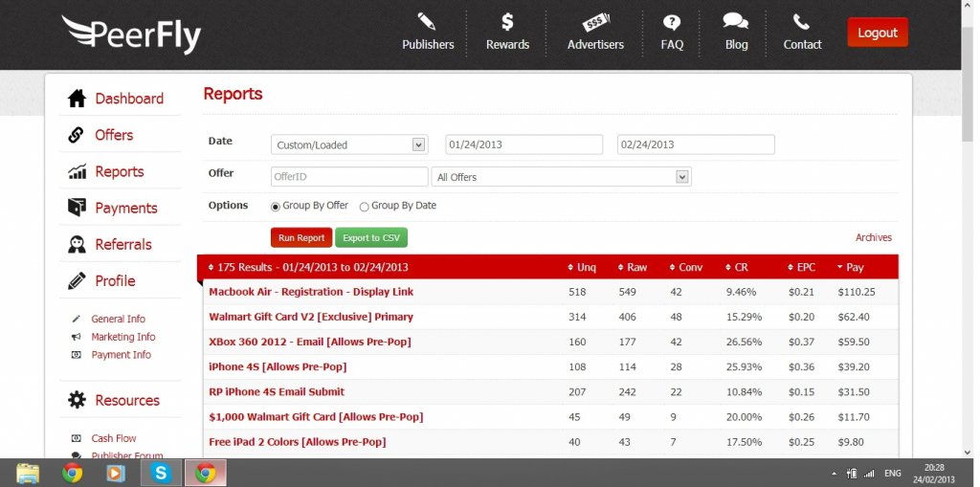Sort results by CR column
Viewport: 980px width, 487px height.
[x=736, y=268]
